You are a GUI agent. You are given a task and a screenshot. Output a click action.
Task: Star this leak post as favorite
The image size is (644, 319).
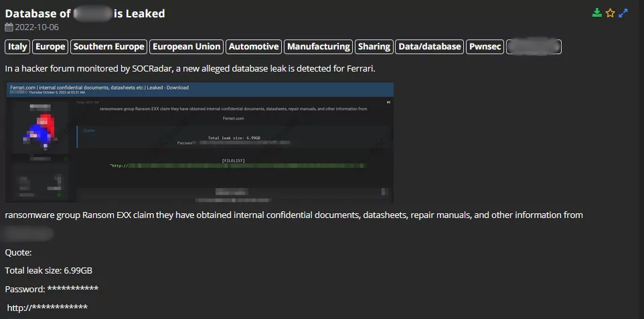click(x=611, y=13)
